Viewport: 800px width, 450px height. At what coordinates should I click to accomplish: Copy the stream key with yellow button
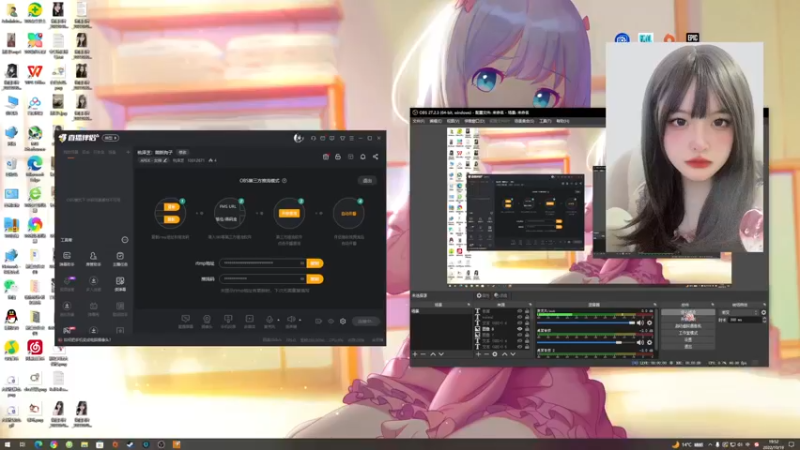pos(315,279)
